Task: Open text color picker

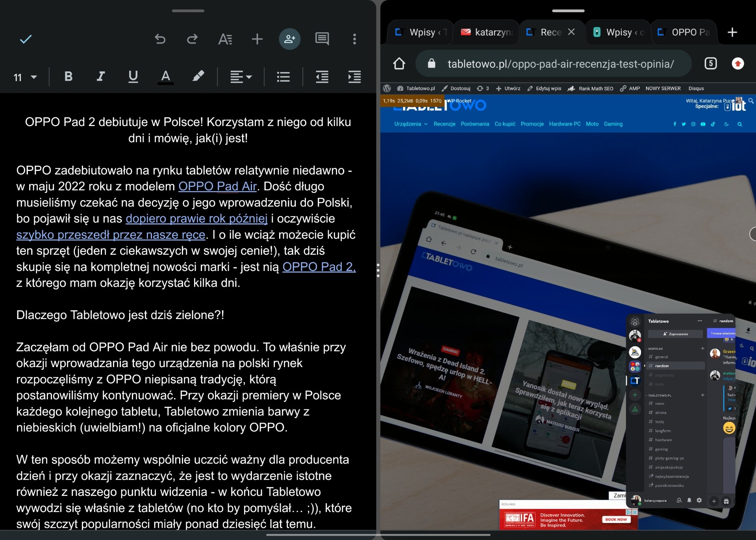Action: click(166, 76)
